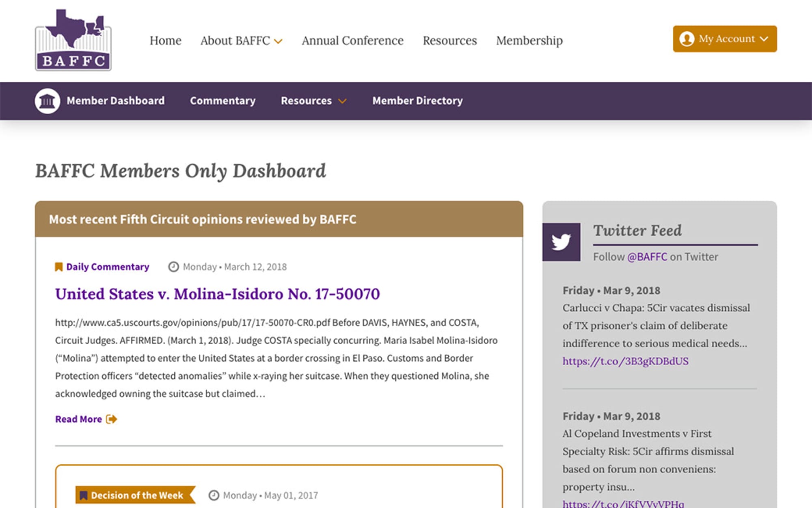The width and height of the screenshot is (812, 508).
Task: Open United States v. Molina-Isidoro article title
Action: 218,294
